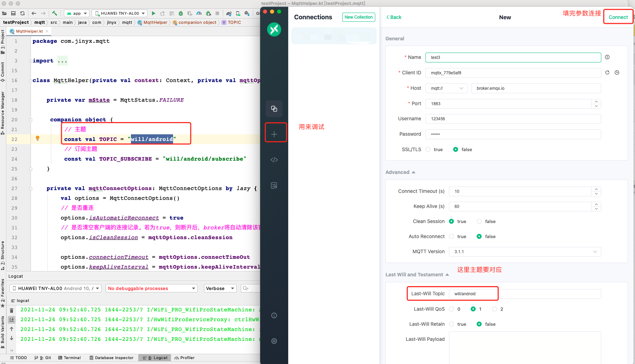Set Last-Will Retain to true
The height and width of the screenshot is (364, 635).
451,324
